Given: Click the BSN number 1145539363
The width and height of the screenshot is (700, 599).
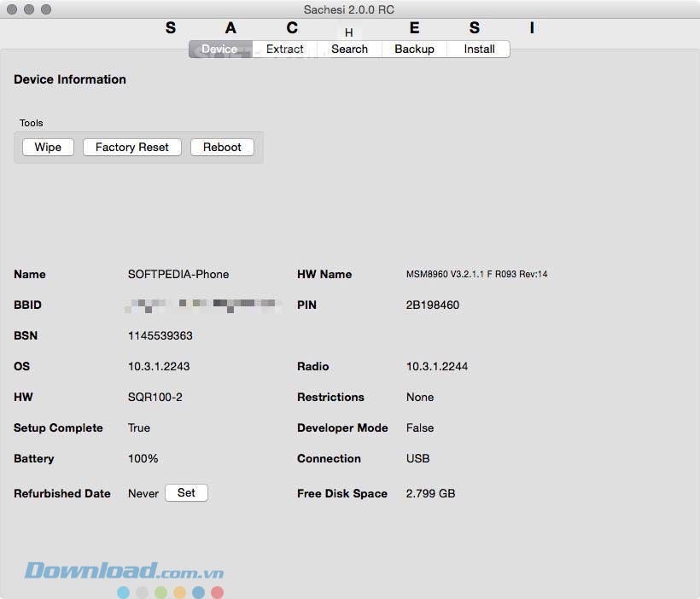Looking at the screenshot, I should 160,336.
